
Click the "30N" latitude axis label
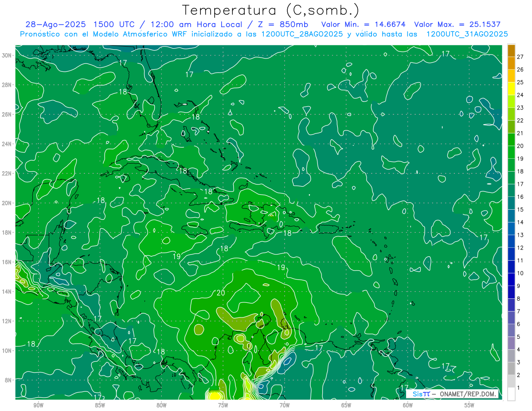coord(7,55)
